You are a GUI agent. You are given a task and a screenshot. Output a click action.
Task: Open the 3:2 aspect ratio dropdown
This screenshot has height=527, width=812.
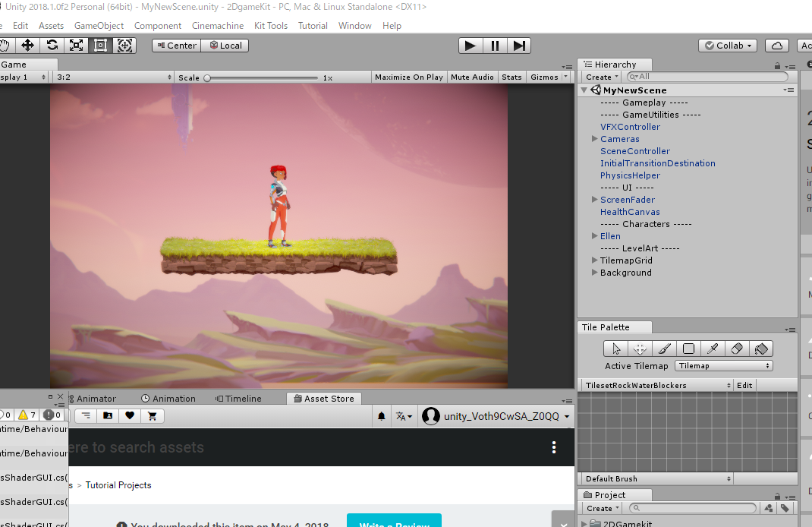pos(114,77)
